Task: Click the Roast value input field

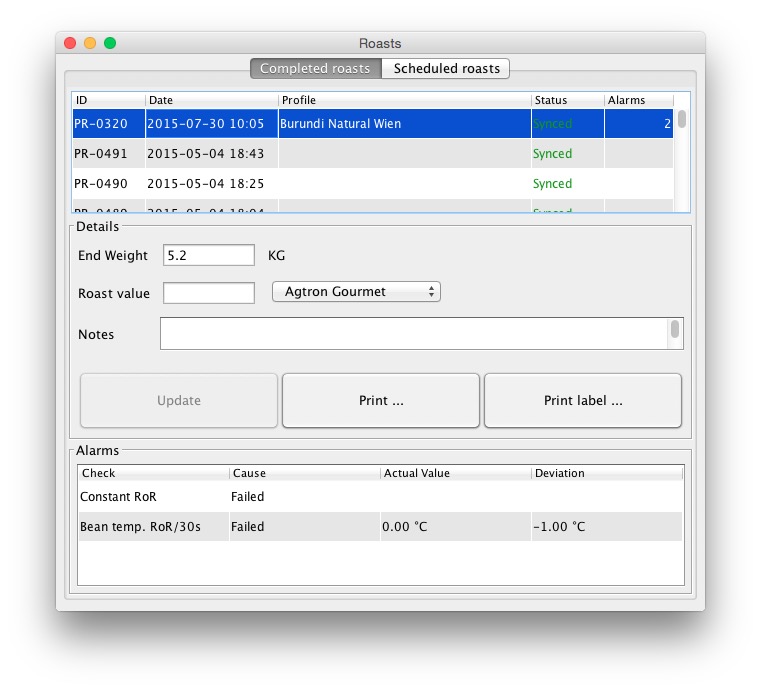Action: pos(209,293)
